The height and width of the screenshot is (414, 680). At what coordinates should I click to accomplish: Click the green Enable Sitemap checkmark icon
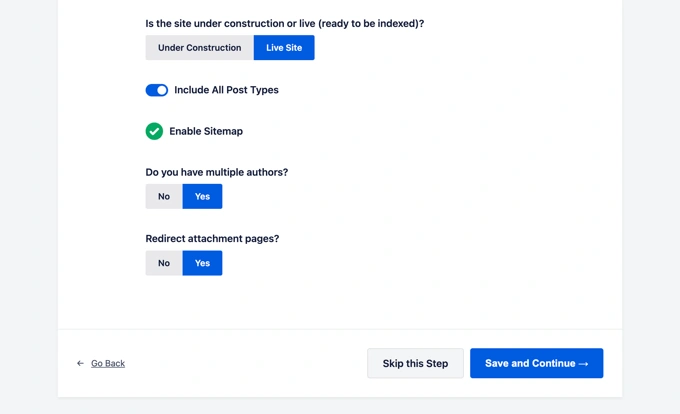coord(154,131)
